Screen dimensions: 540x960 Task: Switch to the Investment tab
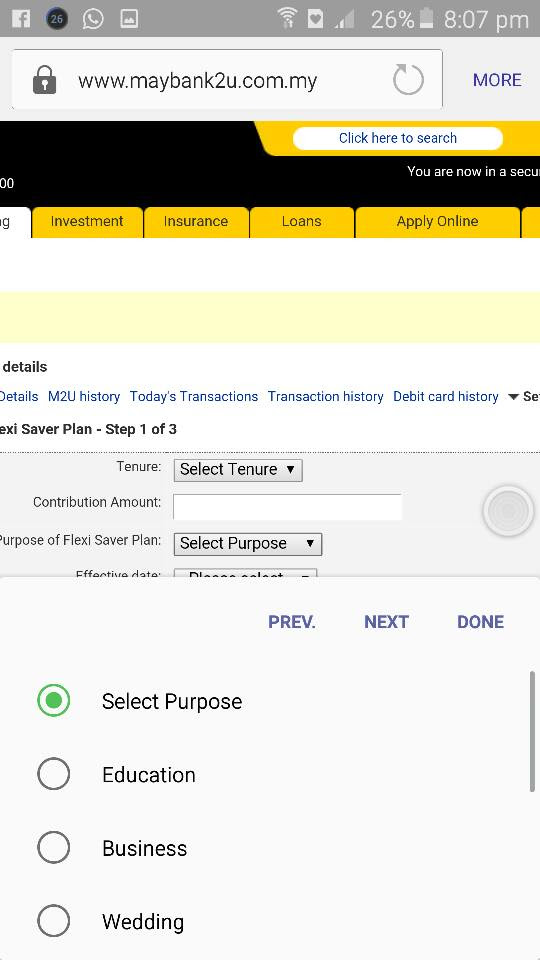[87, 222]
